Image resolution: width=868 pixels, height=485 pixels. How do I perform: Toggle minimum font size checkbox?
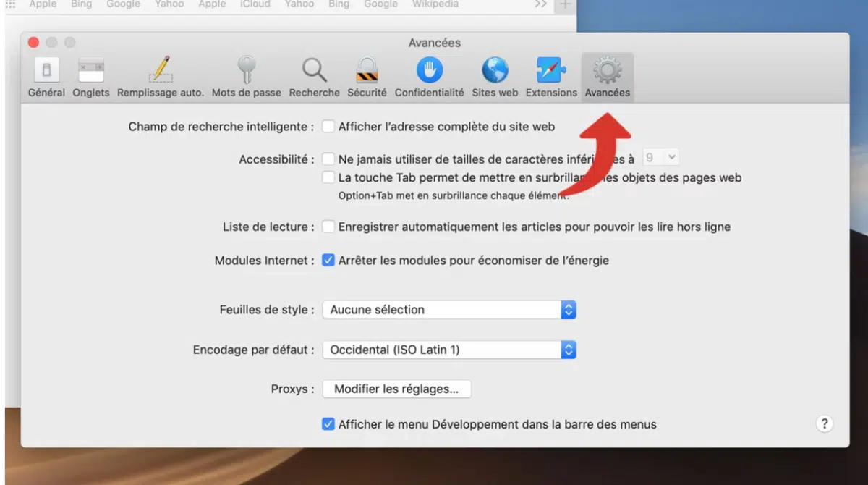(328, 159)
